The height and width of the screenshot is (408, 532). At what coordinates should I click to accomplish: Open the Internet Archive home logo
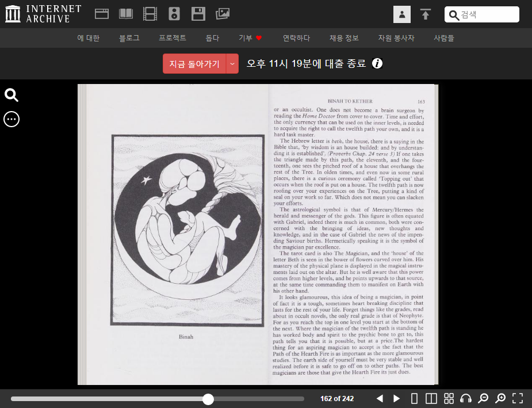click(x=43, y=14)
